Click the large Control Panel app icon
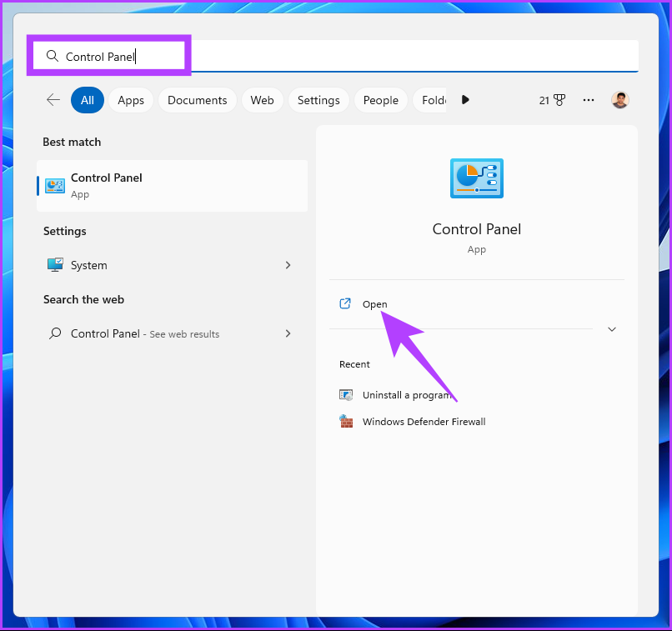672x631 pixels. pyautogui.click(x=476, y=178)
